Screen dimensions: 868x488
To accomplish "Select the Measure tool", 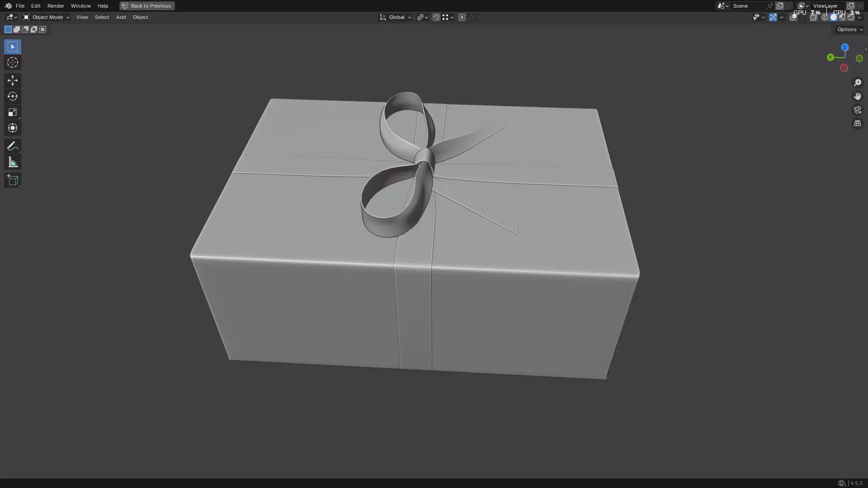I will (13, 162).
